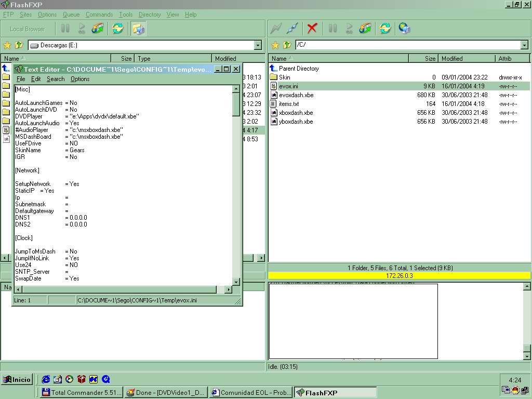
Task: Expand the remote /C/ path dropdown
Action: [x=525, y=45]
